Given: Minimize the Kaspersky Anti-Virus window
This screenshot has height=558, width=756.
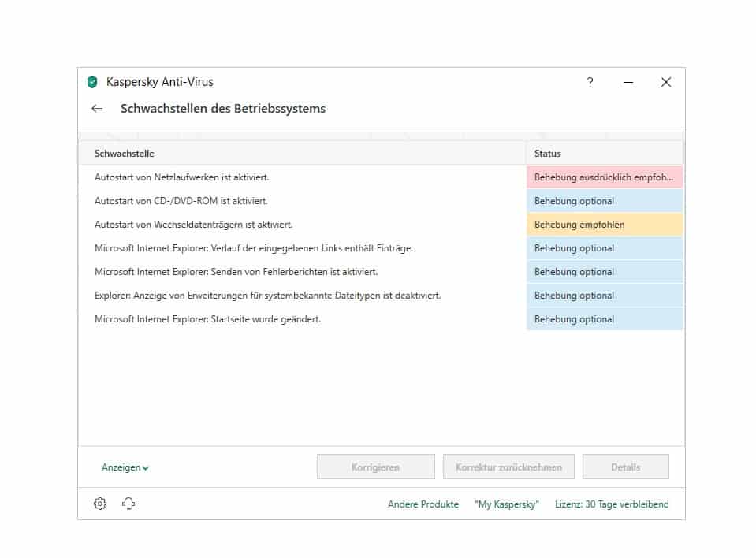Looking at the screenshot, I should point(628,83).
